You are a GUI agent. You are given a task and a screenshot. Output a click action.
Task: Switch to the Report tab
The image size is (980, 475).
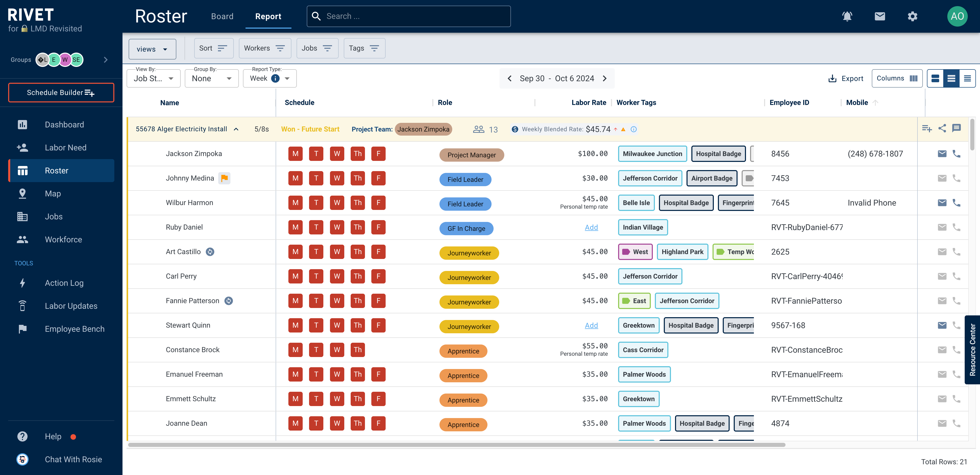(268, 16)
